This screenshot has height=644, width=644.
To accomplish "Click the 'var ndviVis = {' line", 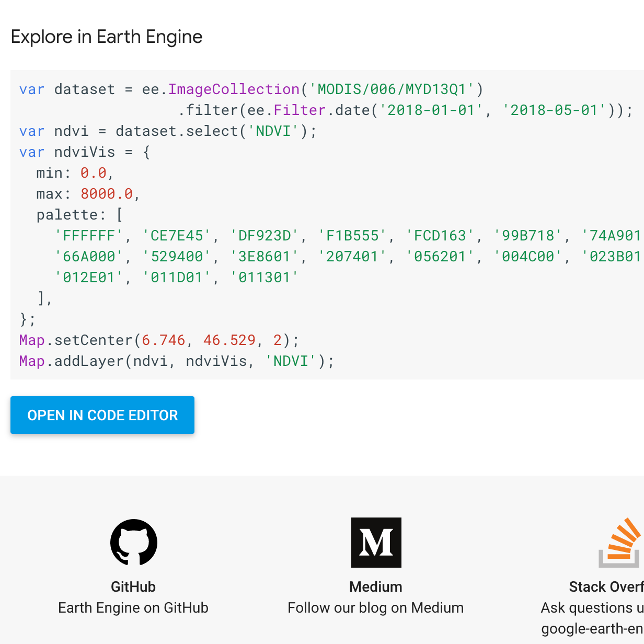I will (x=85, y=152).
